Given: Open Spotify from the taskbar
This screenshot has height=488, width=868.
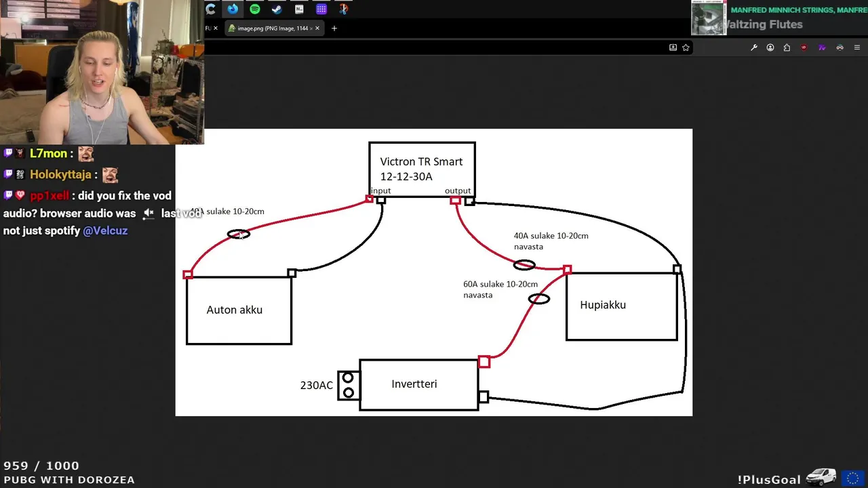Looking at the screenshot, I should pyautogui.click(x=255, y=9).
